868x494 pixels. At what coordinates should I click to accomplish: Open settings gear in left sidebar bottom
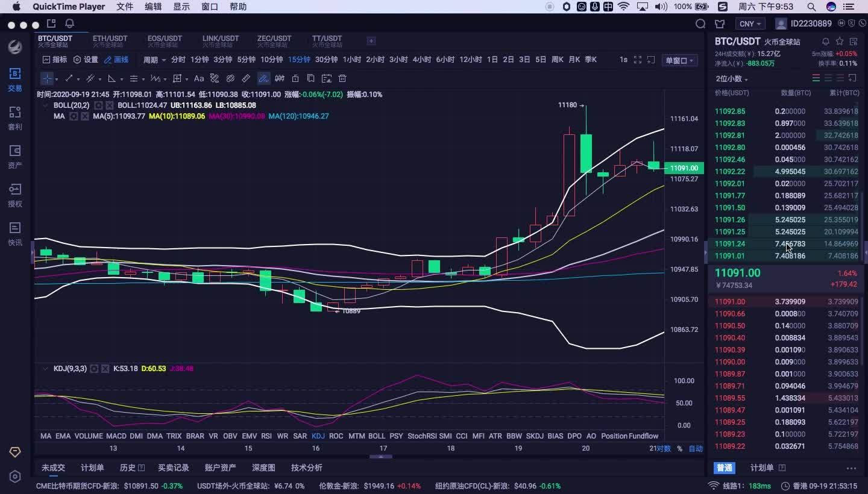click(15, 477)
